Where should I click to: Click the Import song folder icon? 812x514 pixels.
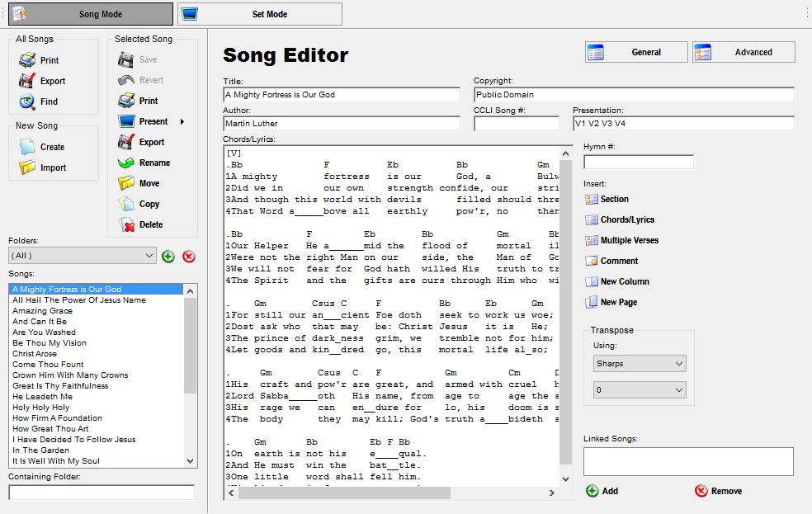(x=27, y=167)
